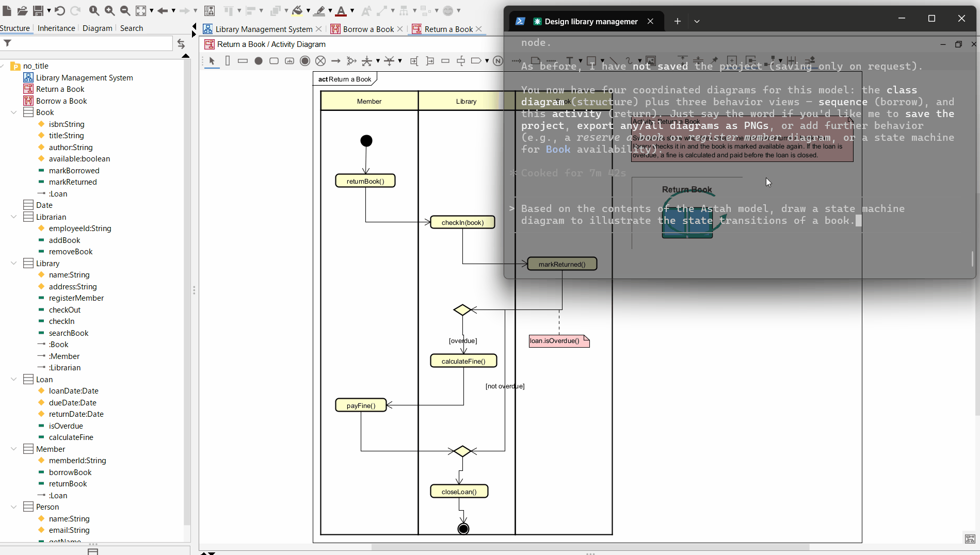
Task: Choose the Input Pin tool
Action: pyautogui.click(x=414, y=61)
